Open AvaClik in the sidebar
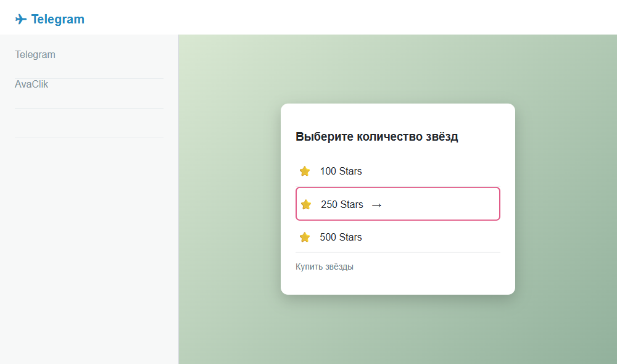617x364 pixels. click(x=31, y=84)
